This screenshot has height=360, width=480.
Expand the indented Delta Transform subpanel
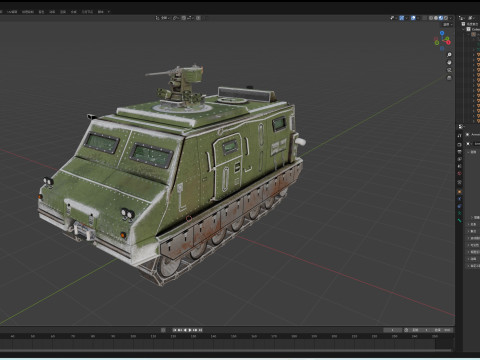coord(472,217)
